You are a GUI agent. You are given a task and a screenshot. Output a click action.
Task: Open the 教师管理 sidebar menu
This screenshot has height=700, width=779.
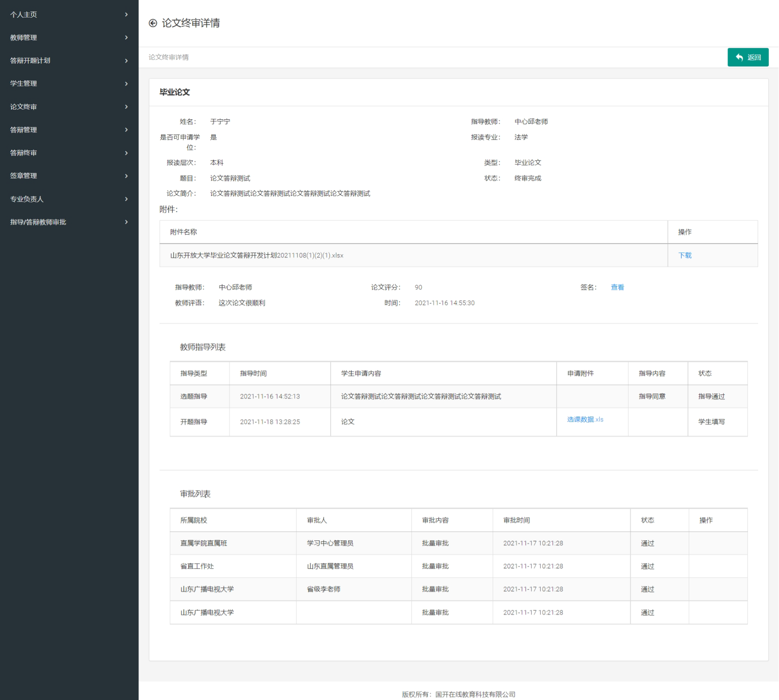click(69, 38)
